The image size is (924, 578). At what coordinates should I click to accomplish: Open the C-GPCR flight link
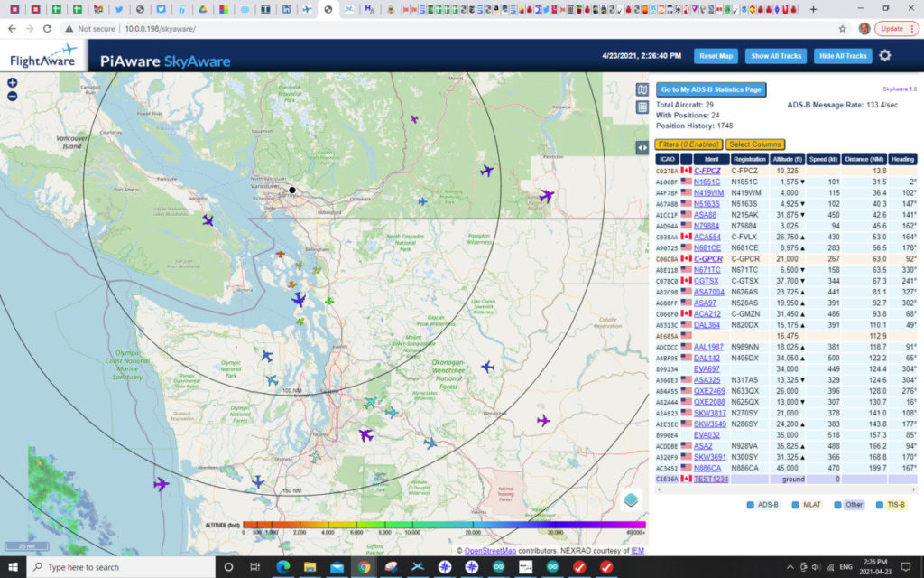point(707,259)
